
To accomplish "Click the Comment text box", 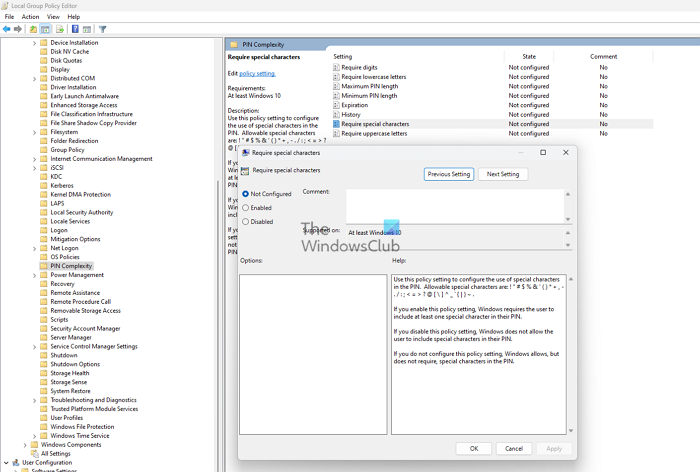I will tap(455, 206).
